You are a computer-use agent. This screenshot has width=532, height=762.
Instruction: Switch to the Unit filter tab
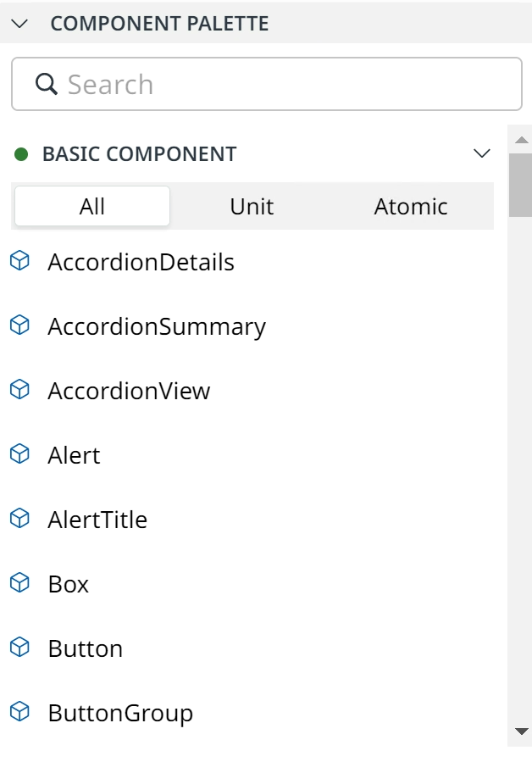point(252,206)
